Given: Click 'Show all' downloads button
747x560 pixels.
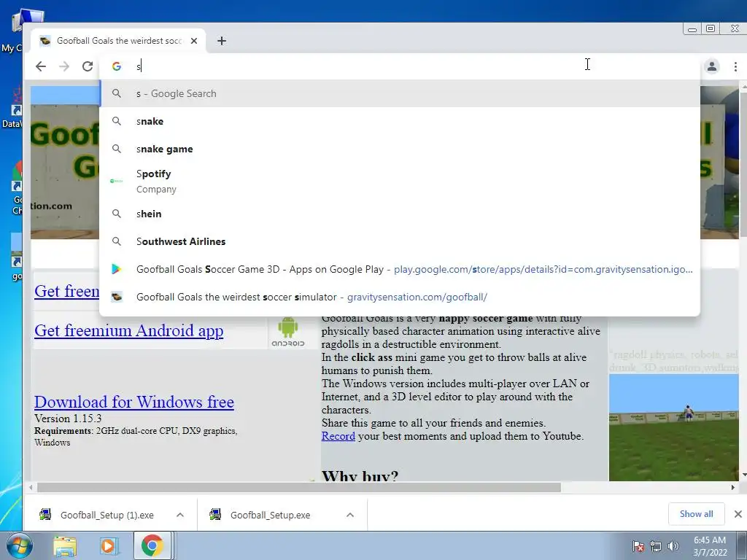Looking at the screenshot, I should [x=697, y=514].
